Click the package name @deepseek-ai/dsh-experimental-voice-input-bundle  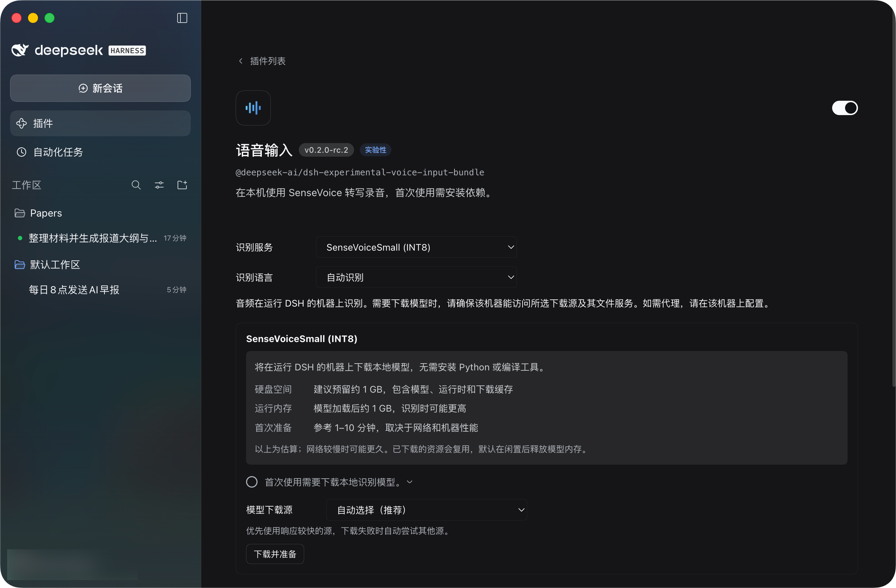pos(360,172)
